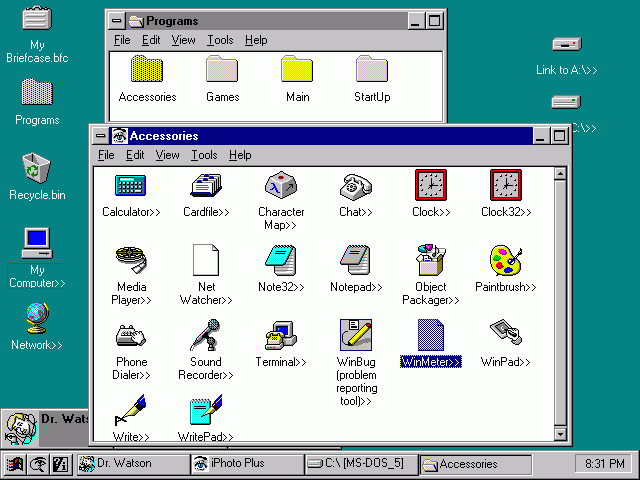Open the Games folder in Programs window
This screenshot has height=480, width=640.
(222, 69)
